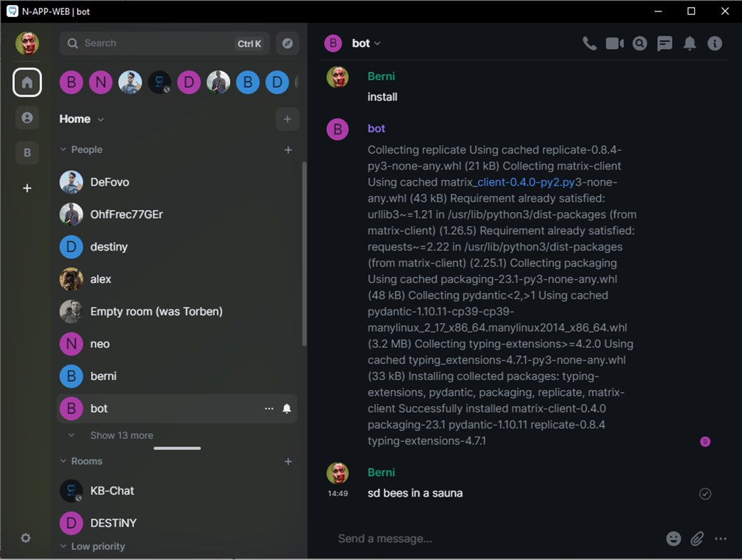Start a video call
Image resolution: width=742 pixels, height=560 pixels.
(x=615, y=43)
